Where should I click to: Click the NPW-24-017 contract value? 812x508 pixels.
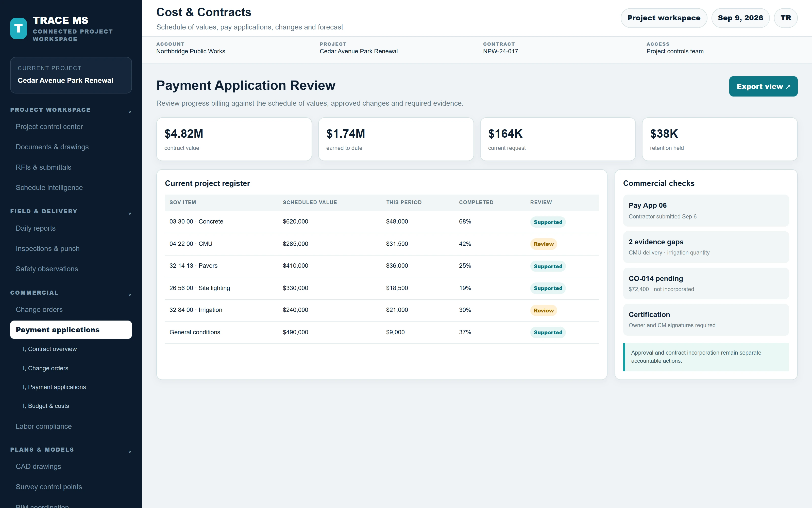500,51
